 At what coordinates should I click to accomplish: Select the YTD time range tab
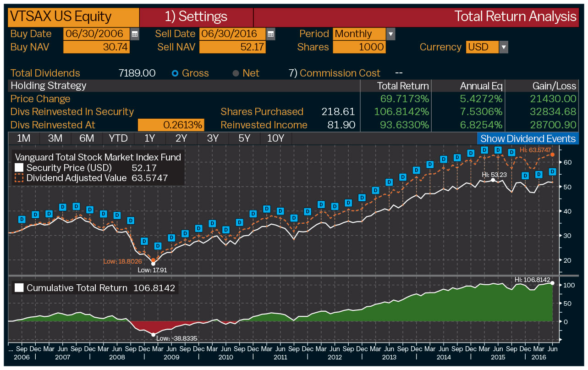click(118, 138)
